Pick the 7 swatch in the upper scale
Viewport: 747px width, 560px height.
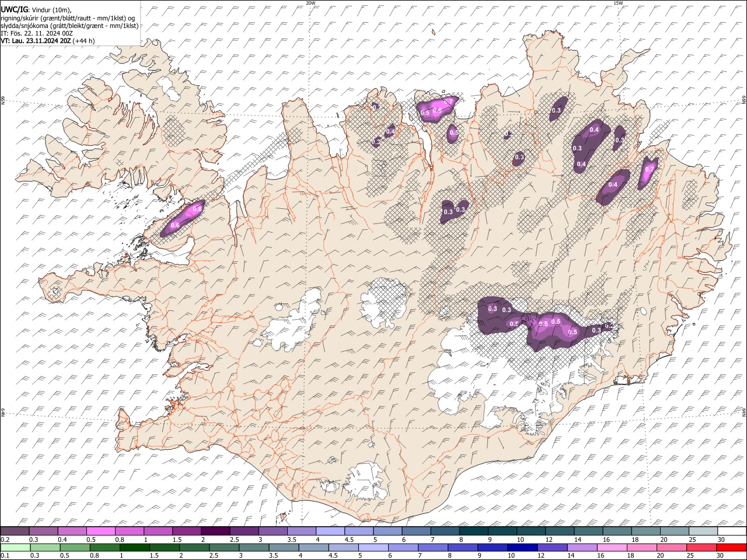pyautogui.click(x=444, y=531)
